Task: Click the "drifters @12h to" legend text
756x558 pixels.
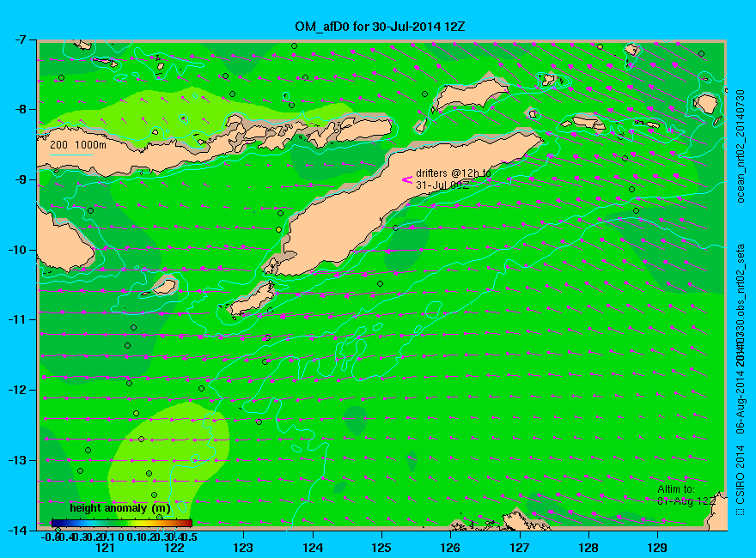Action: pyautogui.click(x=454, y=173)
